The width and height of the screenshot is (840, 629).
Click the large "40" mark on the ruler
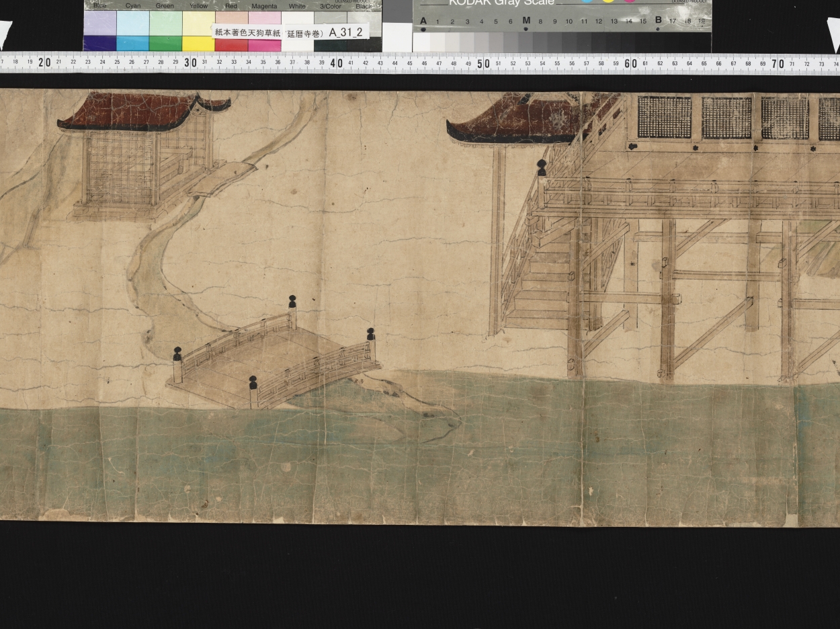click(x=337, y=62)
